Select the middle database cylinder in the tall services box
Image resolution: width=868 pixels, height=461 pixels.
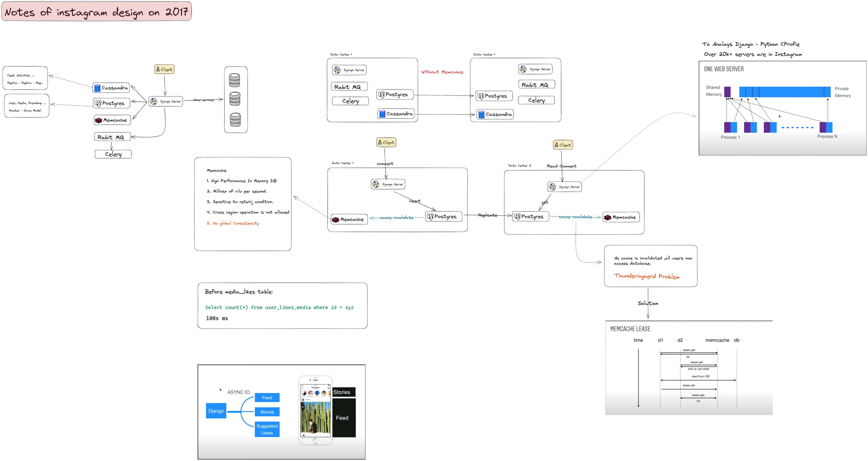pos(235,99)
